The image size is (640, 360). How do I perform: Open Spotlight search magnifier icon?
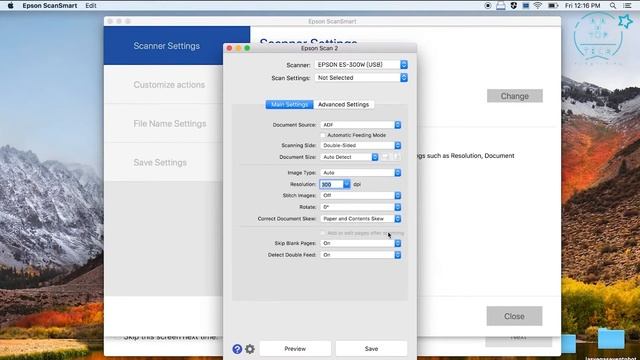click(x=613, y=6)
